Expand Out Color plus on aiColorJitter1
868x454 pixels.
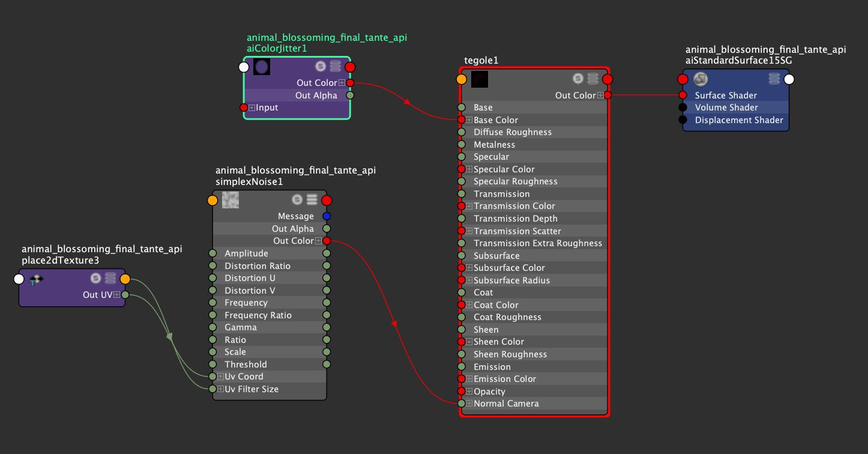(342, 83)
